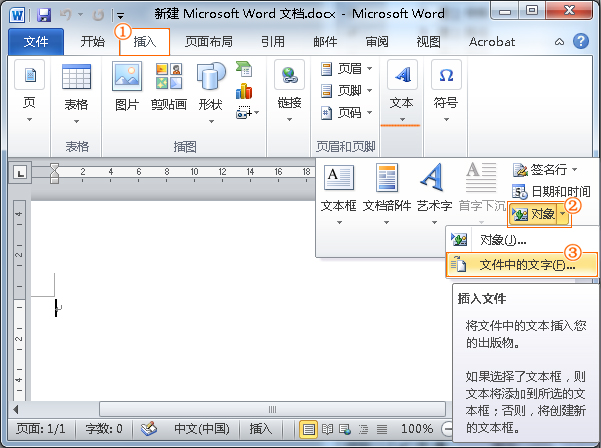Image resolution: width=601 pixels, height=448 pixels.
Task: Expand the 页脚 dropdown arrow
Action: [x=369, y=91]
